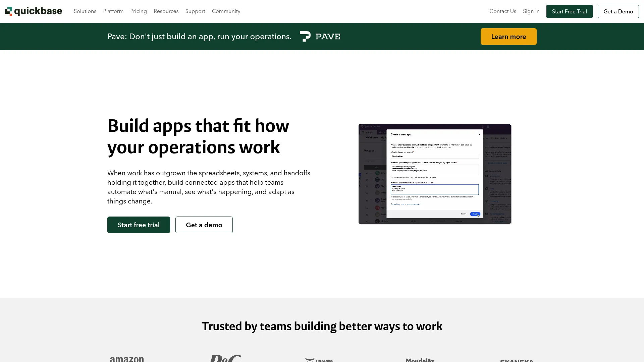Click the Quickbase logo
This screenshot has width=644, height=362.
(34, 11)
